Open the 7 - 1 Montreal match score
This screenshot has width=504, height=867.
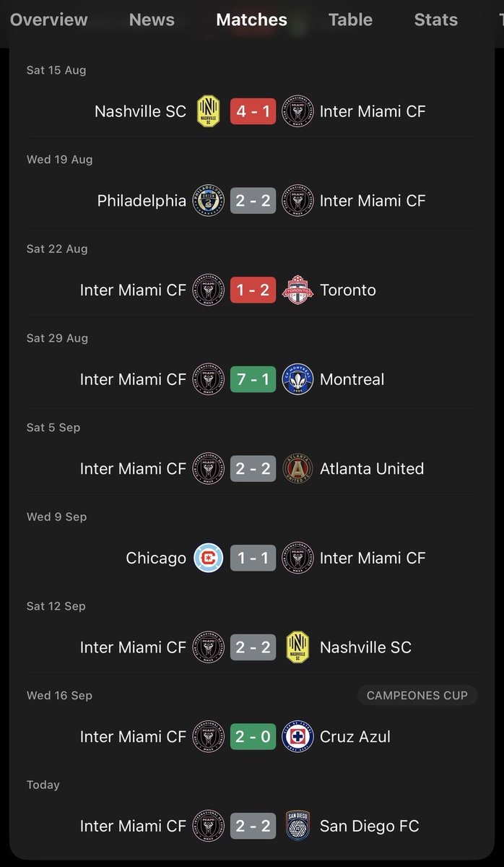pyautogui.click(x=253, y=379)
